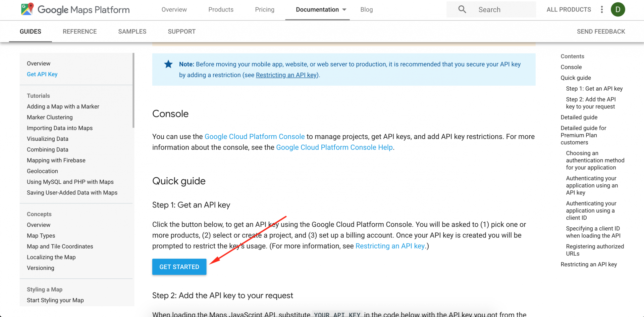
Task: Open Mapping with Firebase tutorial
Action: (56, 160)
